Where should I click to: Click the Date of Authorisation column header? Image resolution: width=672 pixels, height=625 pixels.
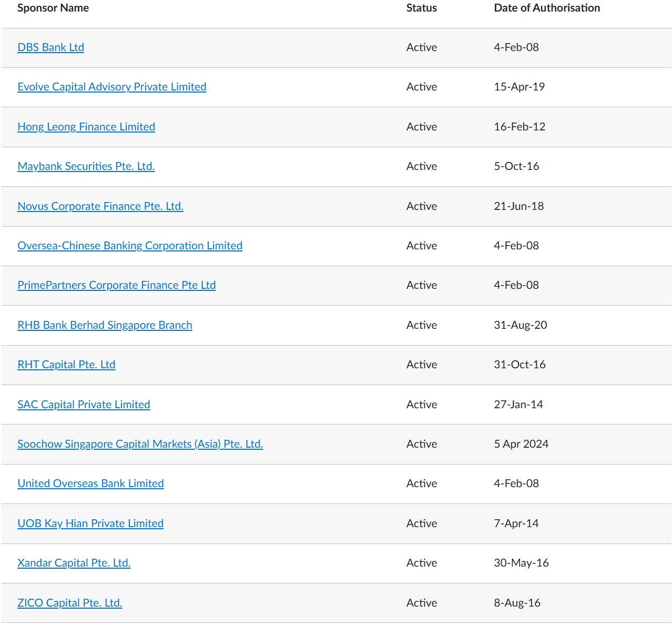(x=546, y=8)
